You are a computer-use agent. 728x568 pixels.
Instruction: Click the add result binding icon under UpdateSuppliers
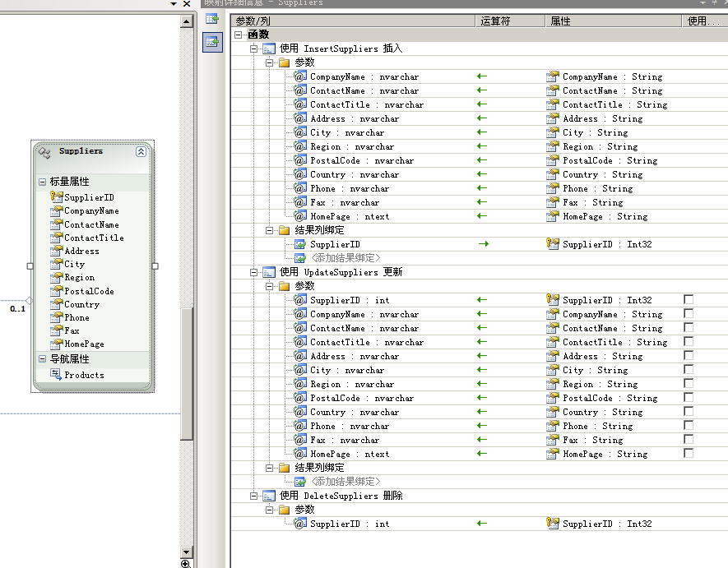point(300,482)
